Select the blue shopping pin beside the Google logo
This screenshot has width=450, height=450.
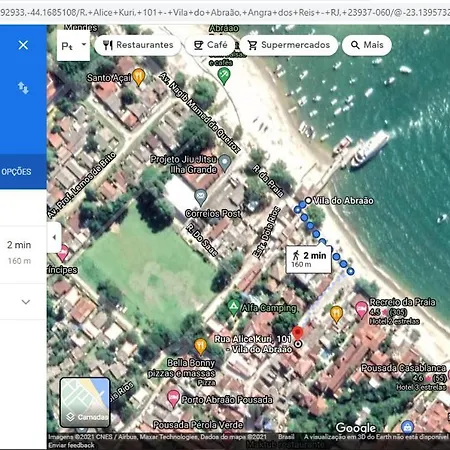point(407,427)
